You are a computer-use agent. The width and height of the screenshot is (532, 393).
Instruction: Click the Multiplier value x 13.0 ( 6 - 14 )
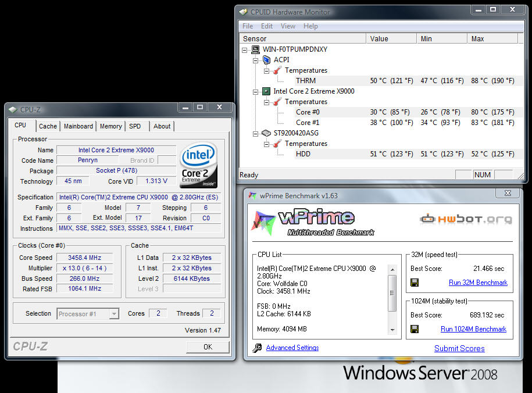[x=84, y=268]
